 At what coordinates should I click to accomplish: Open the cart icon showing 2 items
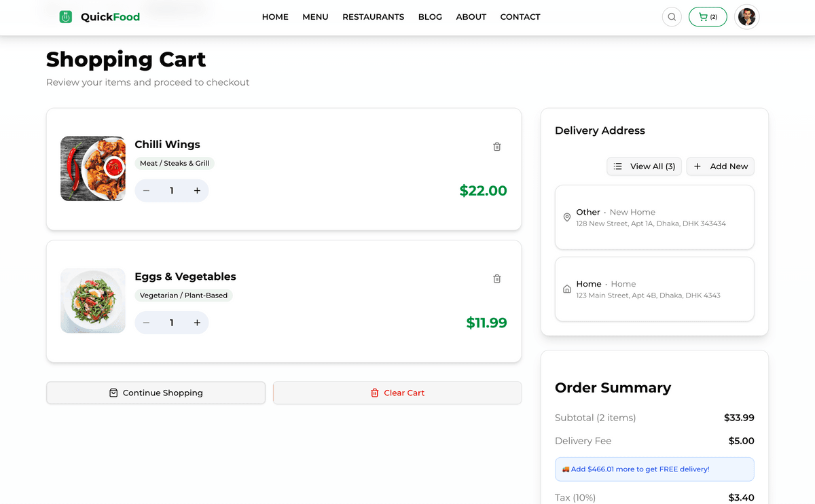tap(708, 17)
